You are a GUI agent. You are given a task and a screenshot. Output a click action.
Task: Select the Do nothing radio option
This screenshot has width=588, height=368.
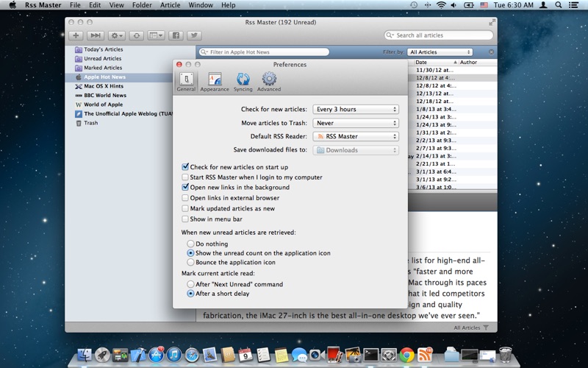click(190, 244)
